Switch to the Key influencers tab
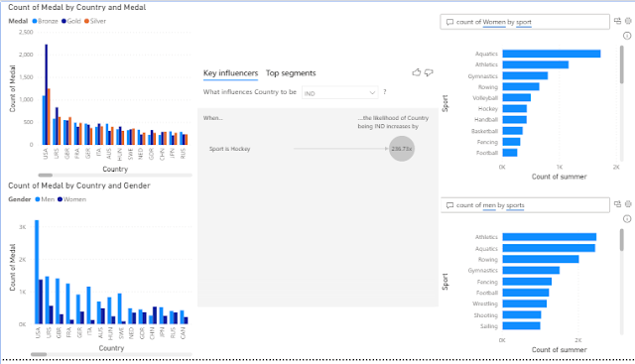The image size is (635, 364). [230, 73]
